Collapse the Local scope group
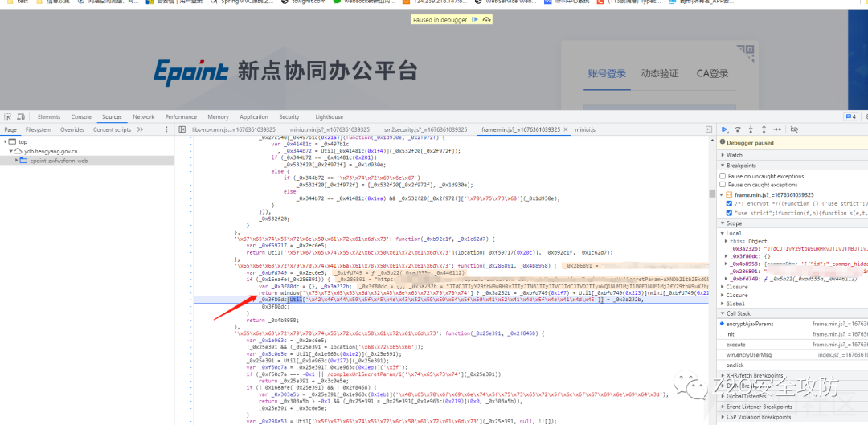This screenshot has height=425, width=868. point(723,233)
